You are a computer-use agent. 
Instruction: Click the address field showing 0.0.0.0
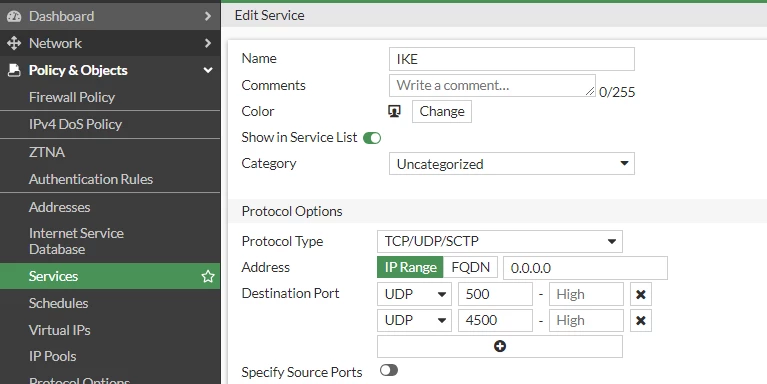pyautogui.click(x=585, y=268)
